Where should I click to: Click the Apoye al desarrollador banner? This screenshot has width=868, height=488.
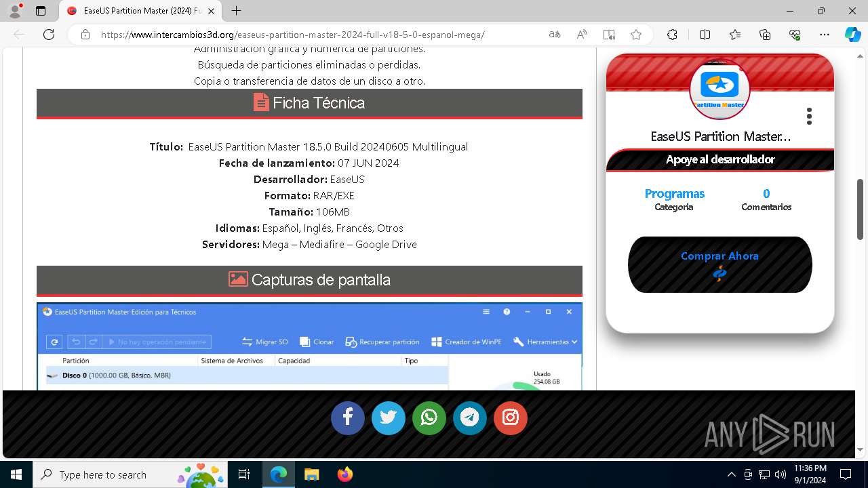(719, 160)
